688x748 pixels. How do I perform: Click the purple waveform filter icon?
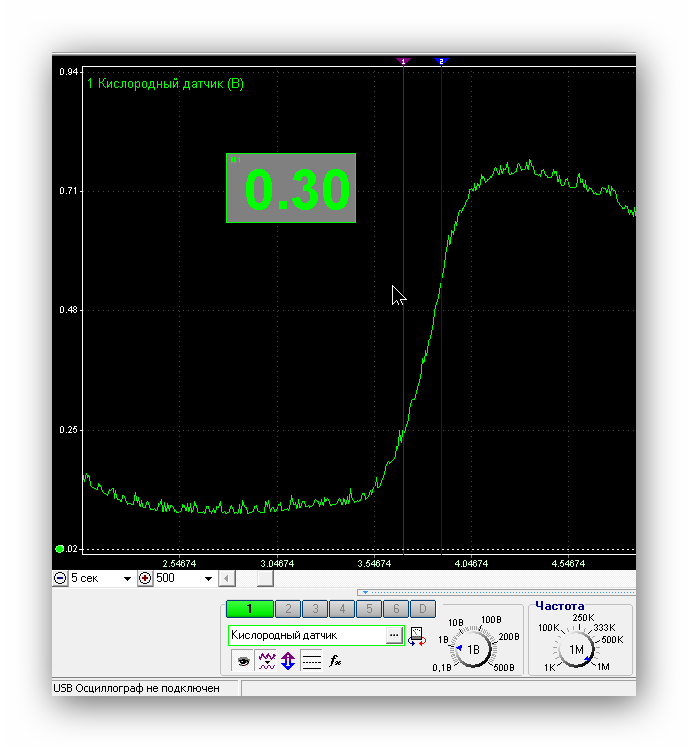click(x=266, y=661)
